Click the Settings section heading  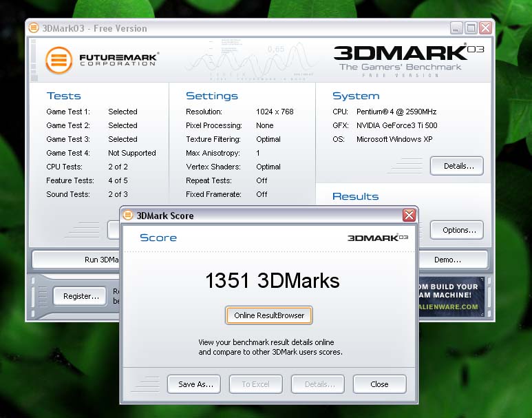212,96
